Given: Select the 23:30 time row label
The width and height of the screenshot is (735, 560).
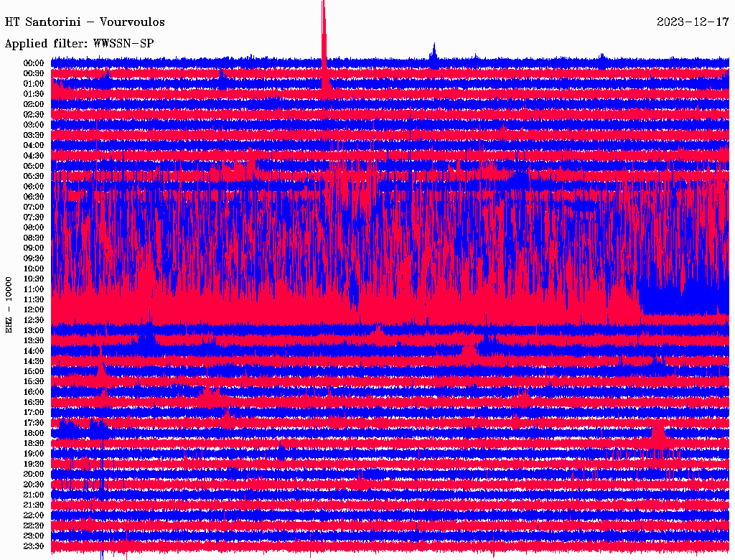Looking at the screenshot, I should (x=34, y=546).
